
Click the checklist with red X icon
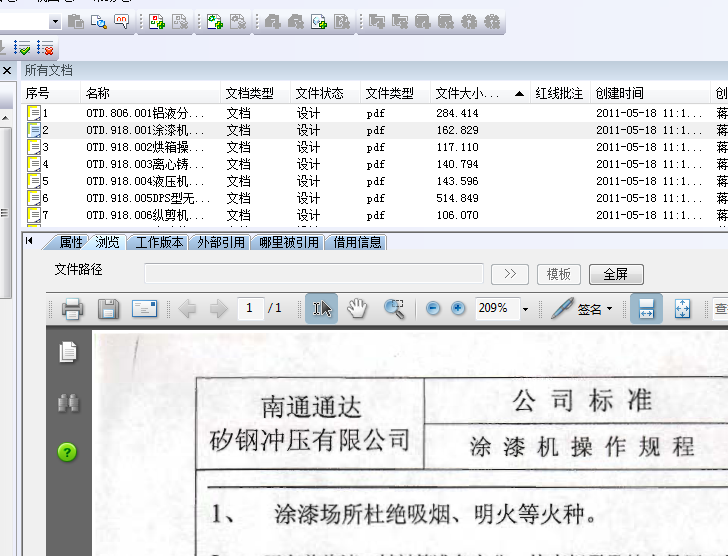click(45, 47)
